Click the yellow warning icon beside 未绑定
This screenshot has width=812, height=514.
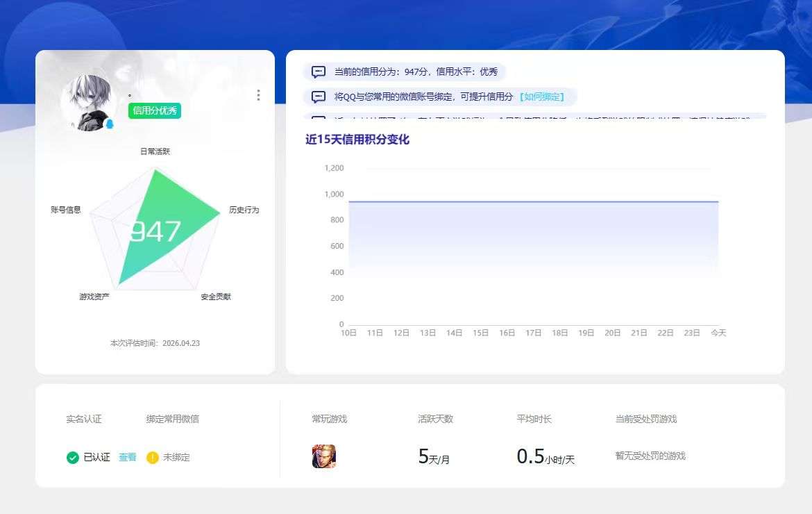152,458
